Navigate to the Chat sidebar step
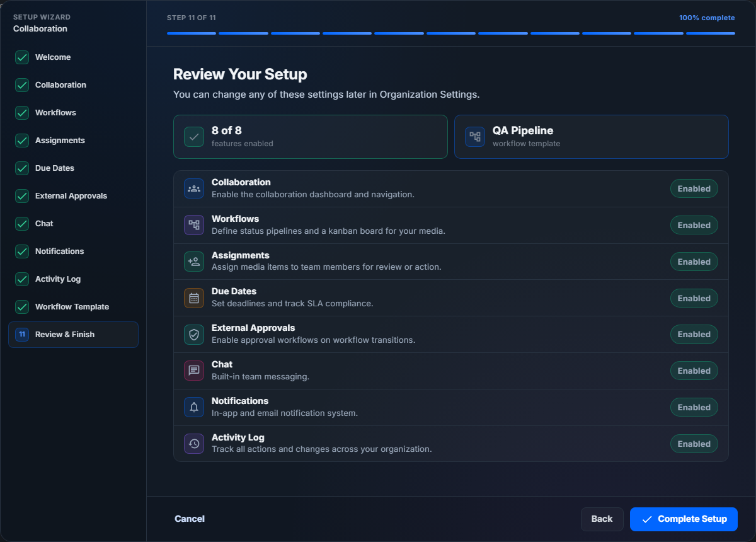756x542 pixels. pyautogui.click(x=73, y=224)
